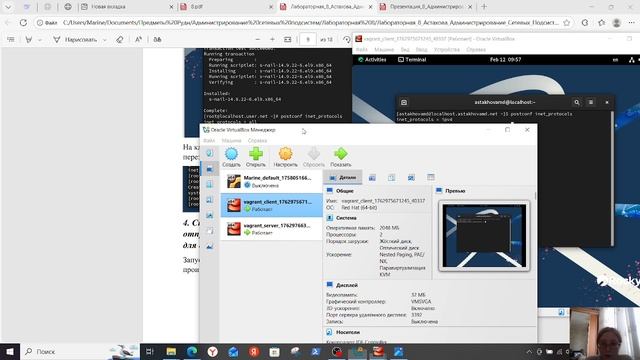
Task: Open the PowerShell icon on the taskbar
Action: click(x=316, y=351)
